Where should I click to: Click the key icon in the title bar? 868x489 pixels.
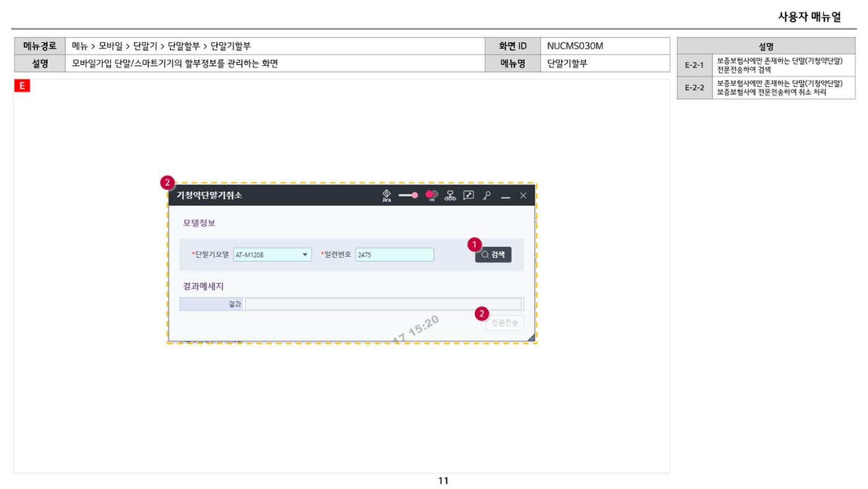point(487,195)
